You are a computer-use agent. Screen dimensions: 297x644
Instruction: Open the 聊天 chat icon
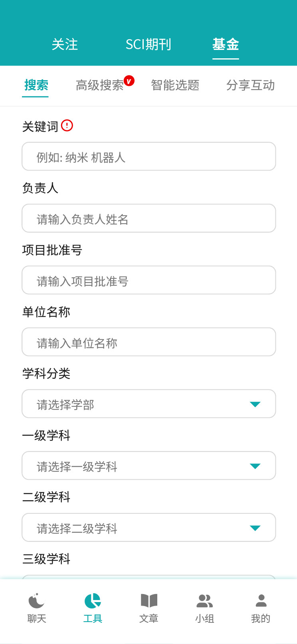click(x=37, y=600)
